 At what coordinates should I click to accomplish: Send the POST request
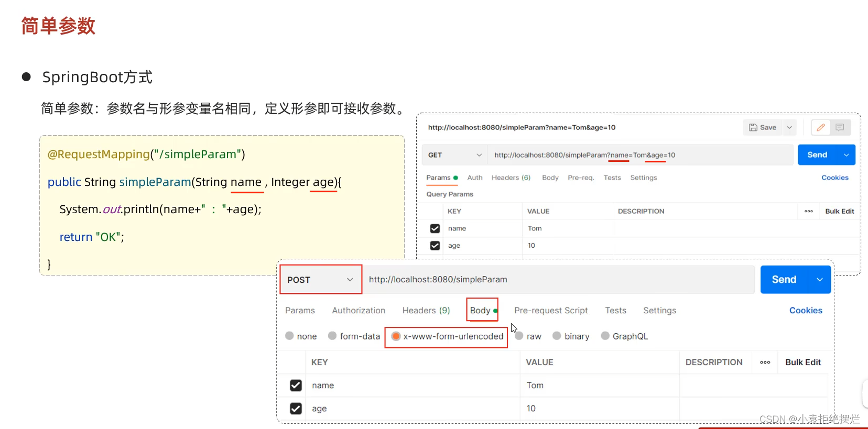tap(784, 280)
